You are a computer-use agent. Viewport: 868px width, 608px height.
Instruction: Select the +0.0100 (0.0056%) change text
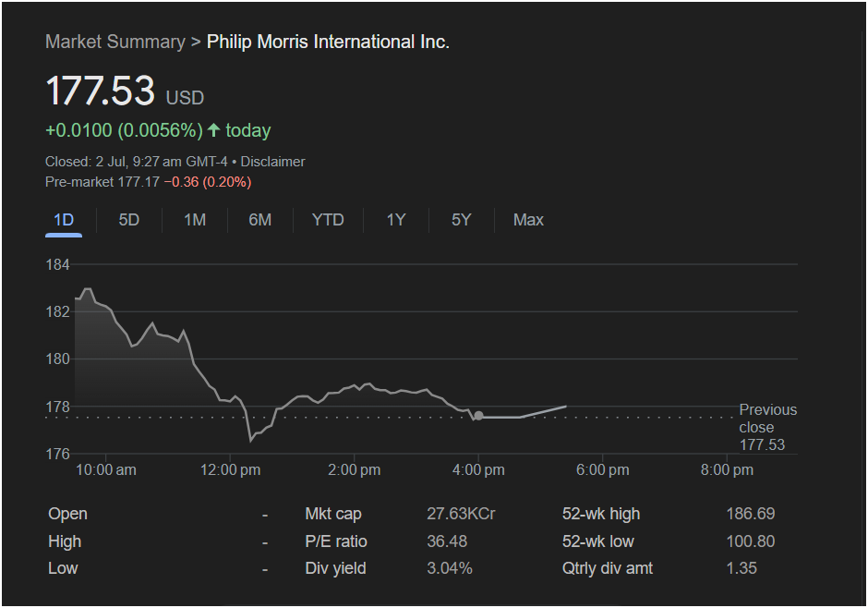(124, 130)
